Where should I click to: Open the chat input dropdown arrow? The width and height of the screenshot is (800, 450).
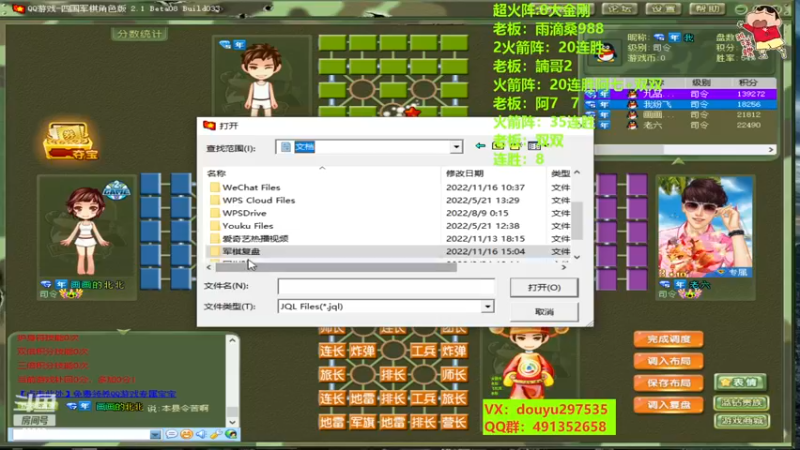pos(156,434)
